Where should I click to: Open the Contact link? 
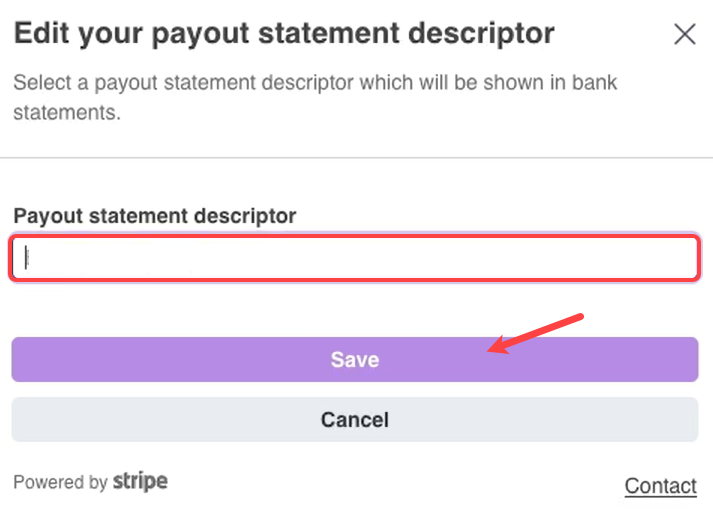coord(660,486)
